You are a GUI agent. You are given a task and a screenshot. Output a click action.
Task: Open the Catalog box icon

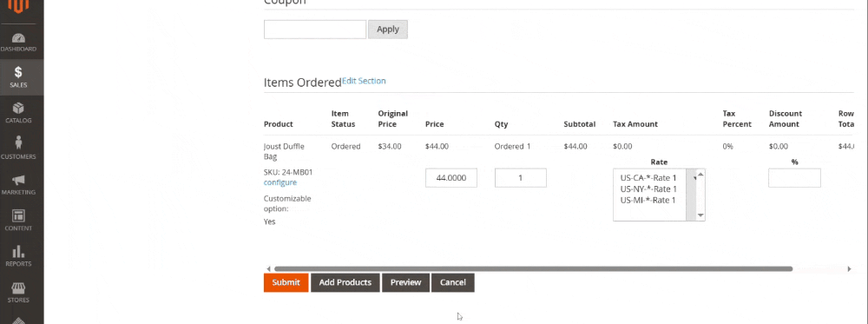[x=18, y=113]
